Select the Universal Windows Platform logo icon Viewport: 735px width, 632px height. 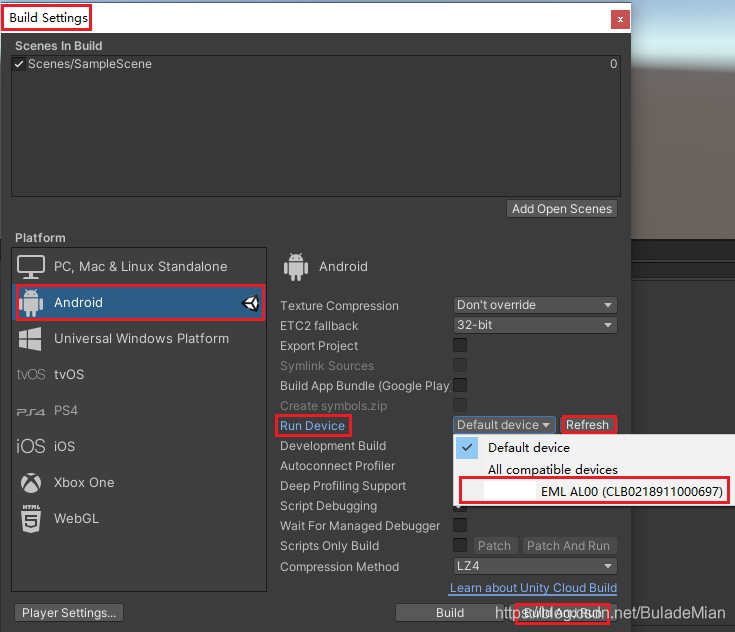click(x=30, y=339)
